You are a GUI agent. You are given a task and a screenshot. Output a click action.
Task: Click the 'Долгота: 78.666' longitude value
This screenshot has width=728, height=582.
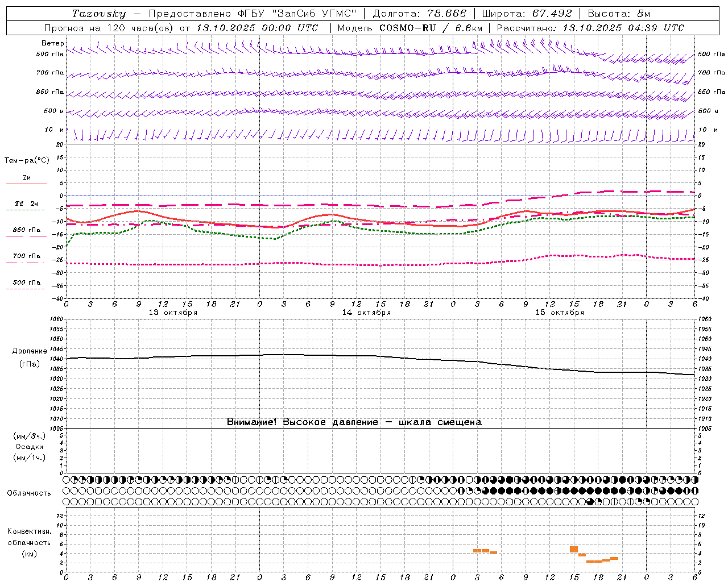(420, 14)
